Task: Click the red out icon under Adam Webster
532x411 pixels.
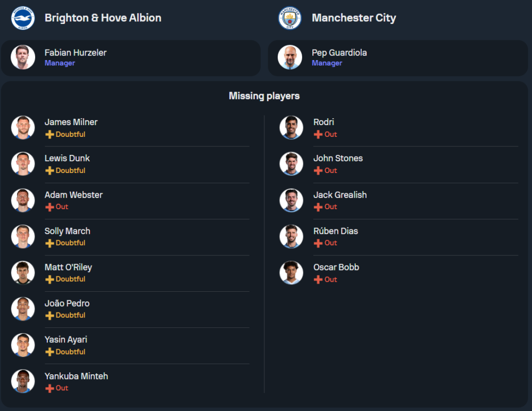Action: click(49, 207)
